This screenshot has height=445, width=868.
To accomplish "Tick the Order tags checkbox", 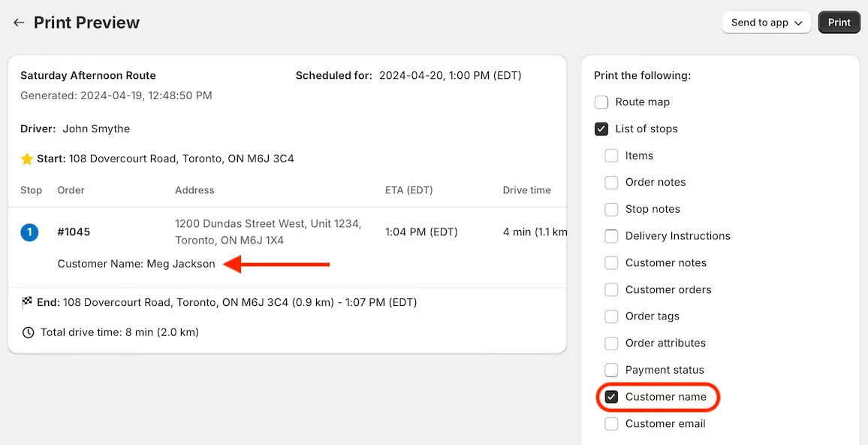I will (611, 316).
